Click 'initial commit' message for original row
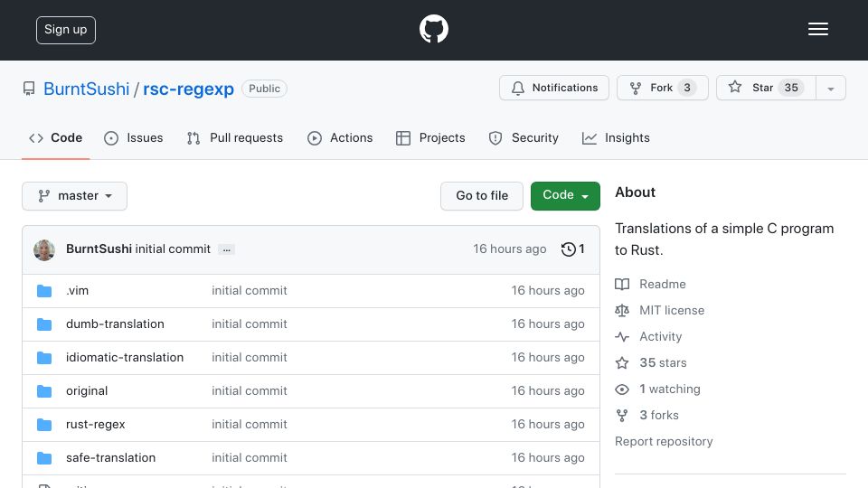Screen dimensions: 868x488 click(250, 390)
